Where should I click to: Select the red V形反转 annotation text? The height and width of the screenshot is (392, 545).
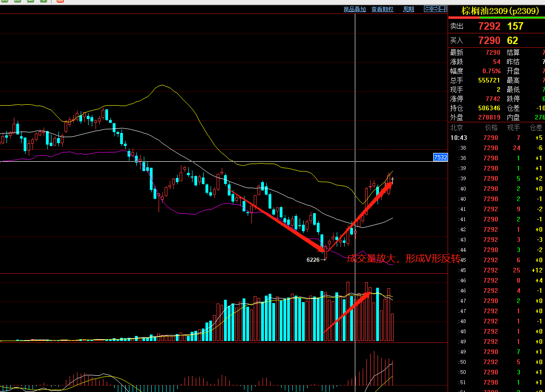pos(404,259)
